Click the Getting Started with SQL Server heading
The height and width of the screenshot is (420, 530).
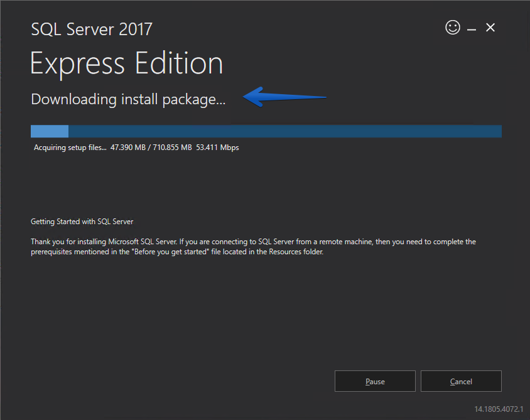click(82, 222)
